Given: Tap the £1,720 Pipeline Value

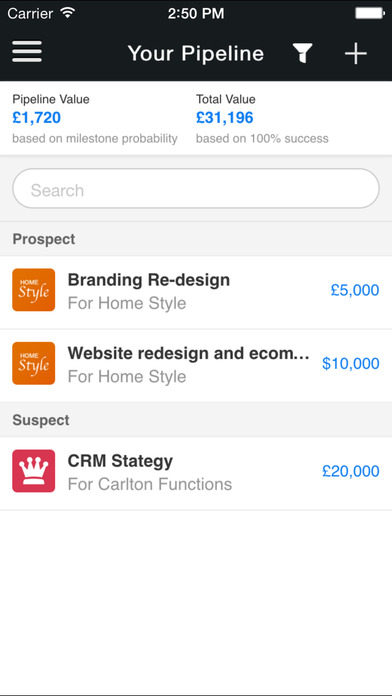Looking at the screenshot, I should tap(36, 118).
